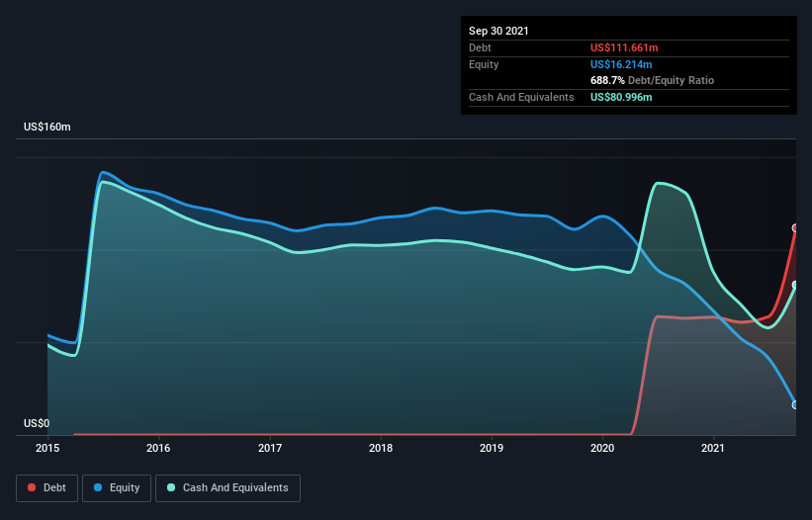
Task: Click the red Debt endpoint marker
Action: (x=795, y=228)
